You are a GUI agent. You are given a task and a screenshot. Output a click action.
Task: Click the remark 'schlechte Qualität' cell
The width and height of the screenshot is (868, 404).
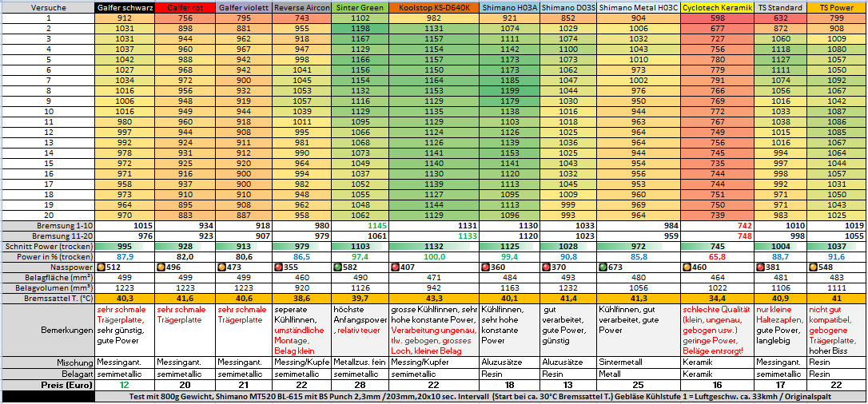pos(718,330)
